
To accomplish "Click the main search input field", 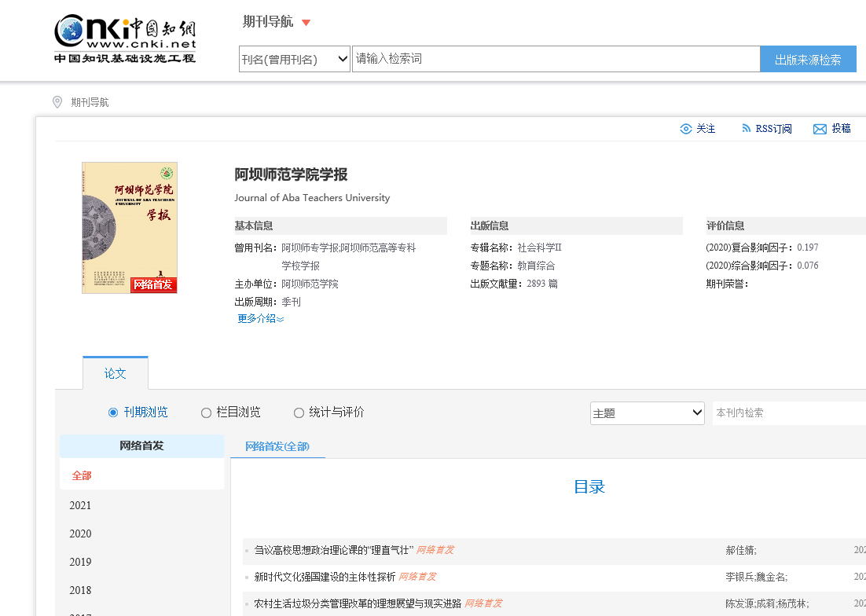I will click(555, 59).
